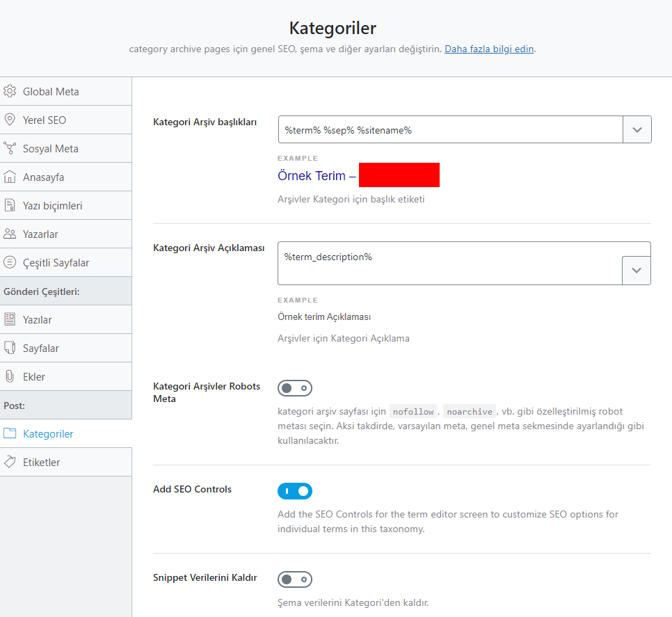The height and width of the screenshot is (617, 672).
Task: Toggle Kategori Arşivler Robots Meta switch
Action: tap(295, 388)
